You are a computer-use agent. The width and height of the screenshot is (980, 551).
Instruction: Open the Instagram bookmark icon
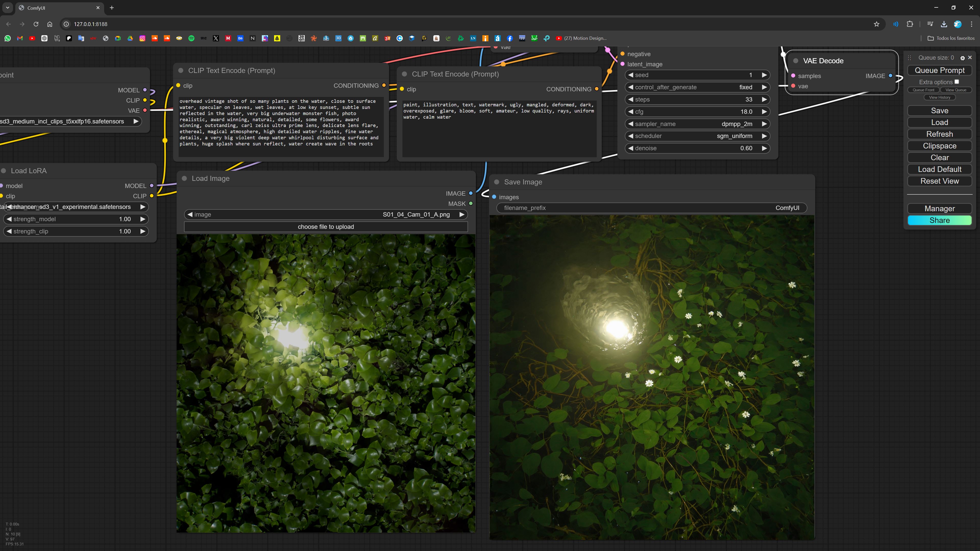[x=142, y=39]
